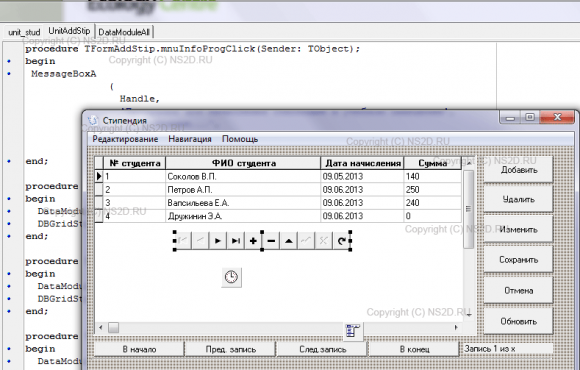
Task: Click the DBNavigator last record button
Action: [x=235, y=241]
